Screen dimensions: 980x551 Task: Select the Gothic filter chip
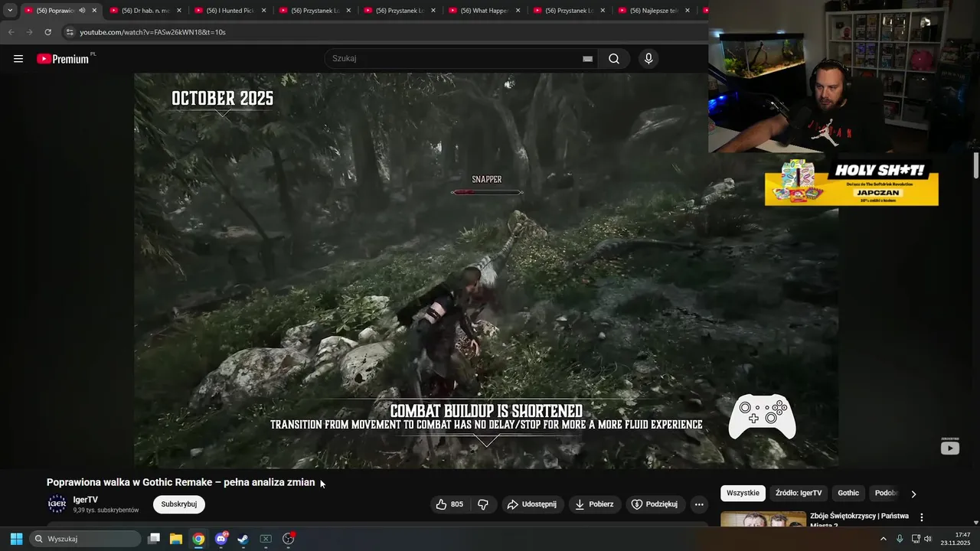click(x=848, y=494)
